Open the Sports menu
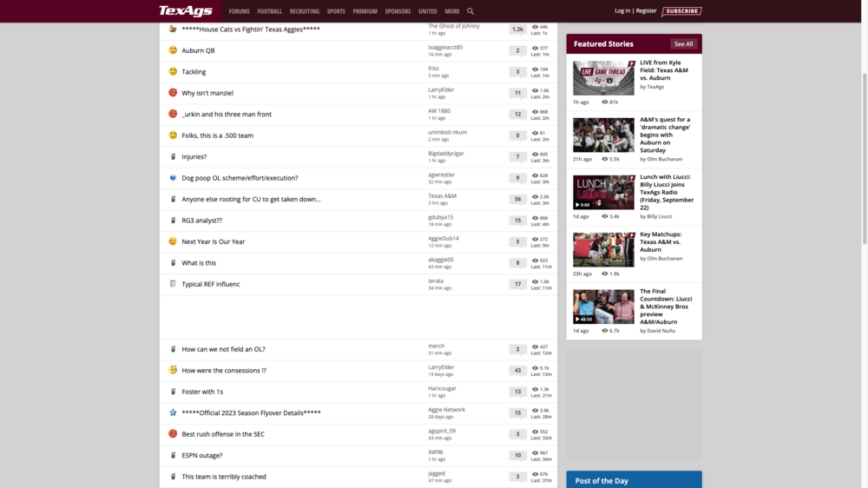The width and height of the screenshot is (868, 488). [336, 11]
